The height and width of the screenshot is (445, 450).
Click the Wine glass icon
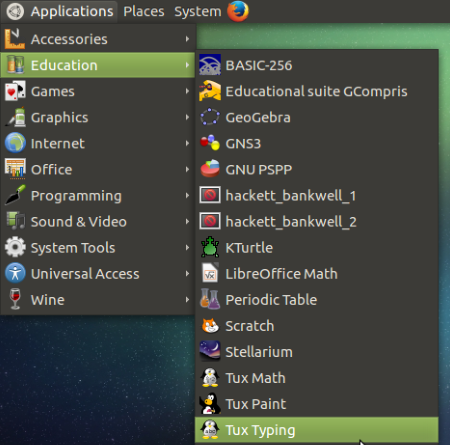pyautogui.click(x=15, y=299)
